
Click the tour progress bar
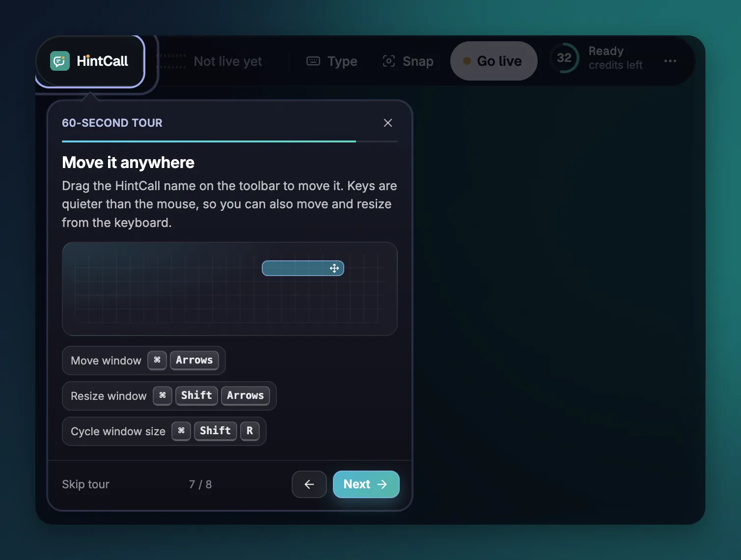point(230,141)
